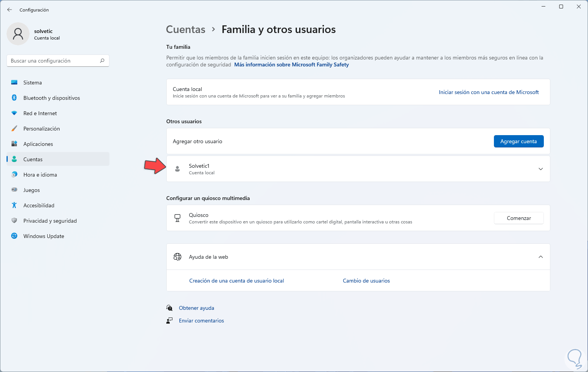This screenshot has height=372, width=588.
Task: Open the Hora e idioma settings section
Action: 40,175
